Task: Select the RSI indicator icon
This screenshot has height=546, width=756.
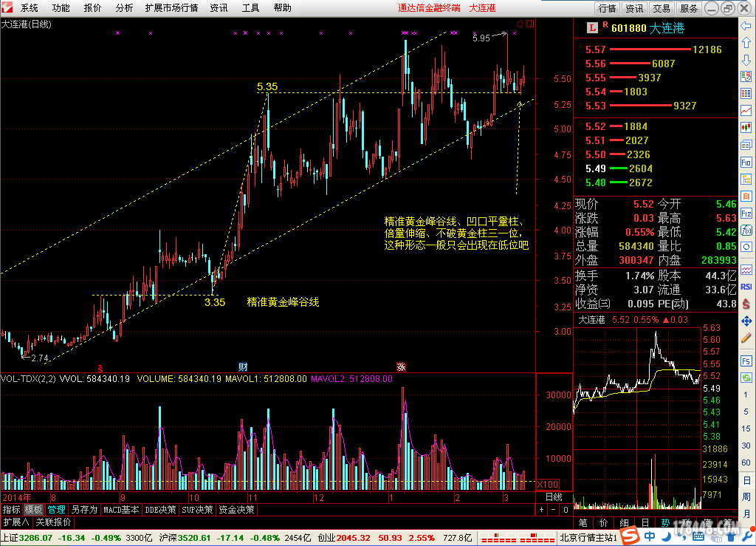Action: tap(746, 287)
